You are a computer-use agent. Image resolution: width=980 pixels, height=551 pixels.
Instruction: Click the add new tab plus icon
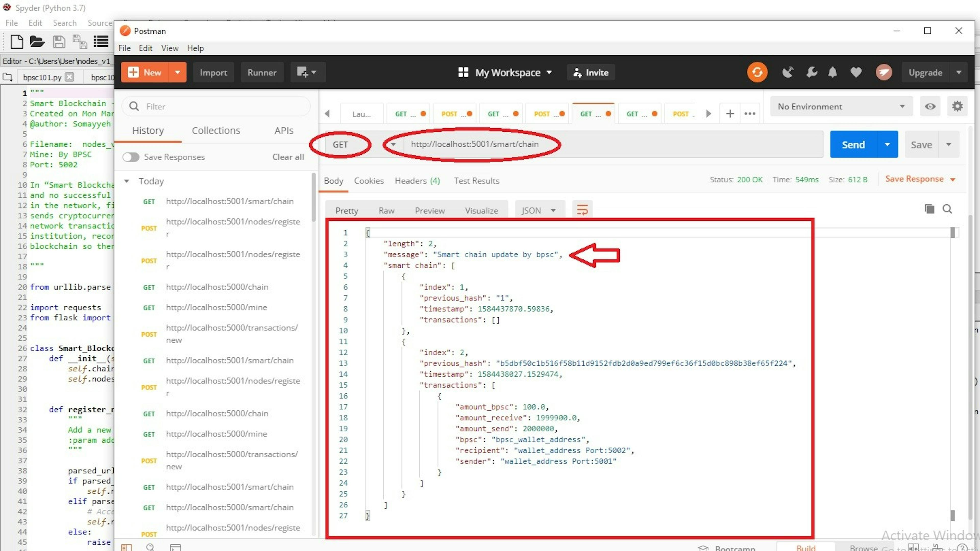click(x=730, y=113)
